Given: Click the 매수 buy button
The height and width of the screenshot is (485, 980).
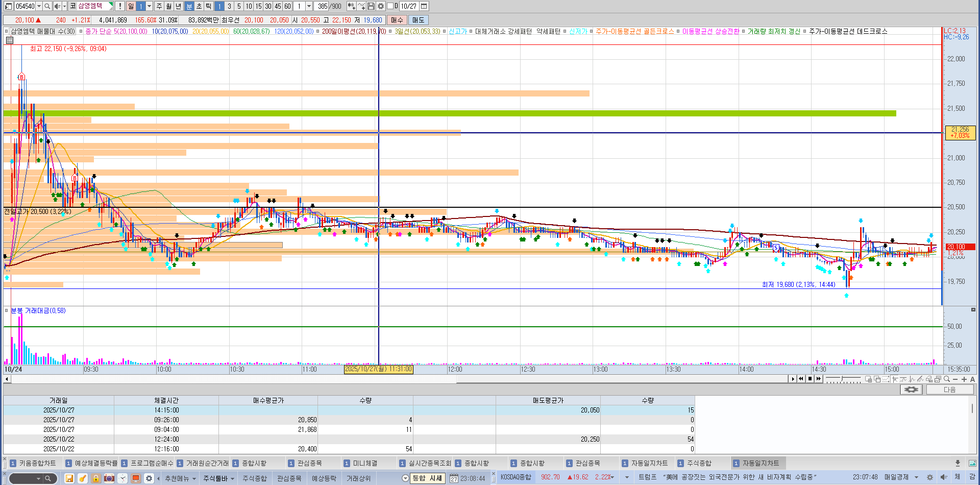Looking at the screenshot, I should point(397,20).
